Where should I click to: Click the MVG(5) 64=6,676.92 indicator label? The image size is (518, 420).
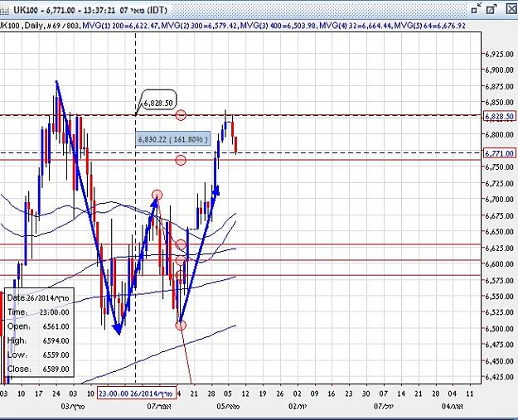tap(430, 26)
